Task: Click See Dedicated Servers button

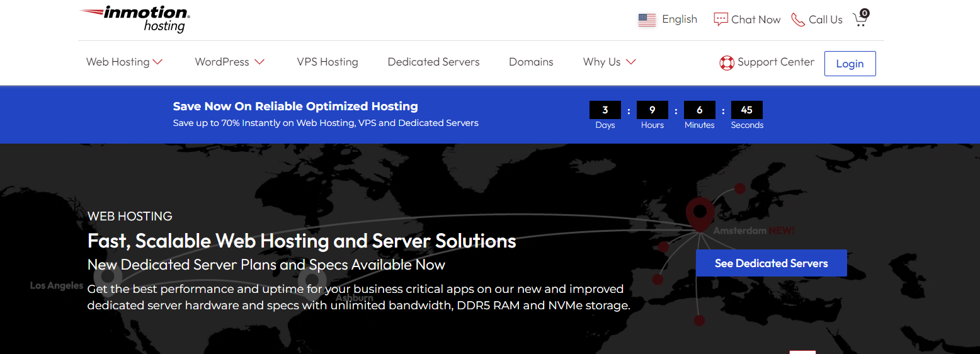Action: point(772,263)
